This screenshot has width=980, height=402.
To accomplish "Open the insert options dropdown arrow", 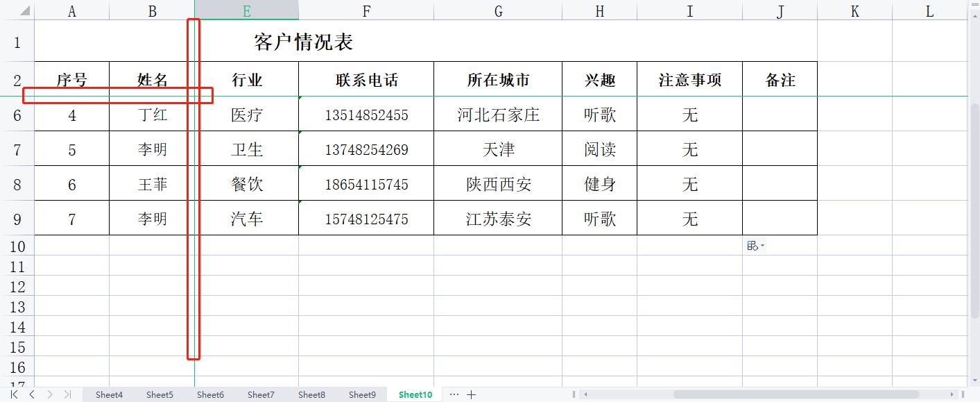I will pyautogui.click(x=761, y=245).
